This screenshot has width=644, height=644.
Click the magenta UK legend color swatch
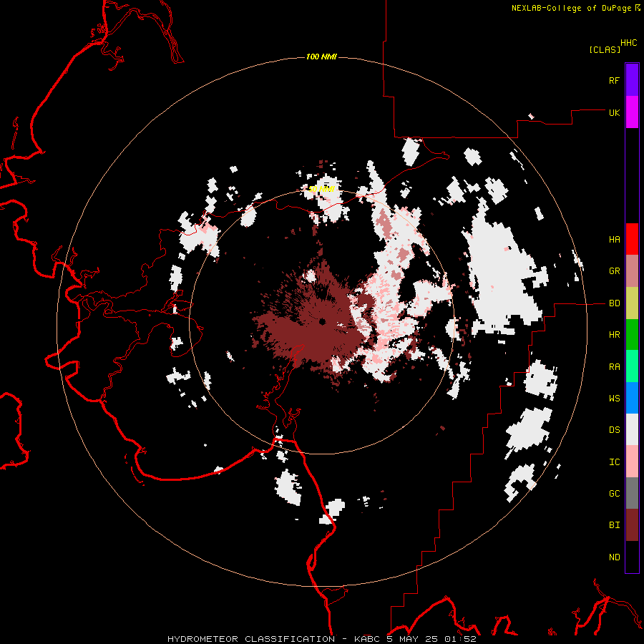632,112
